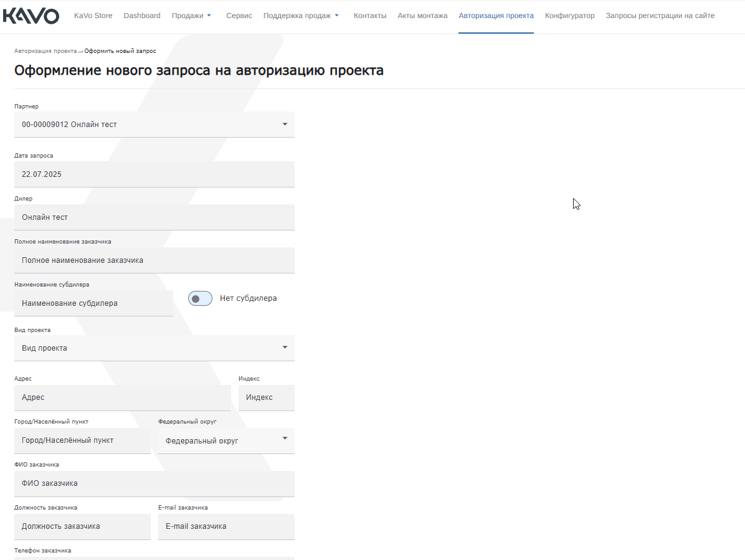The image size is (745, 560).
Task: Go to Dashboard
Action: (x=142, y=16)
